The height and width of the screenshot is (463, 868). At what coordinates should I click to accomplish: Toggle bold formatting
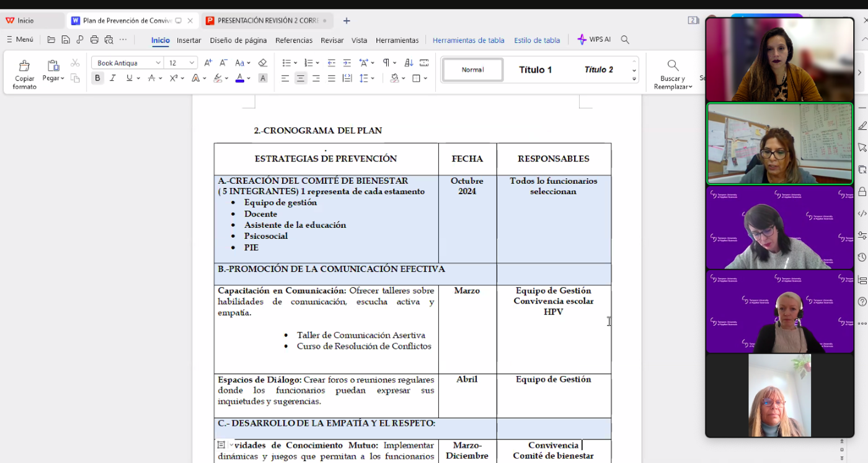tap(97, 78)
